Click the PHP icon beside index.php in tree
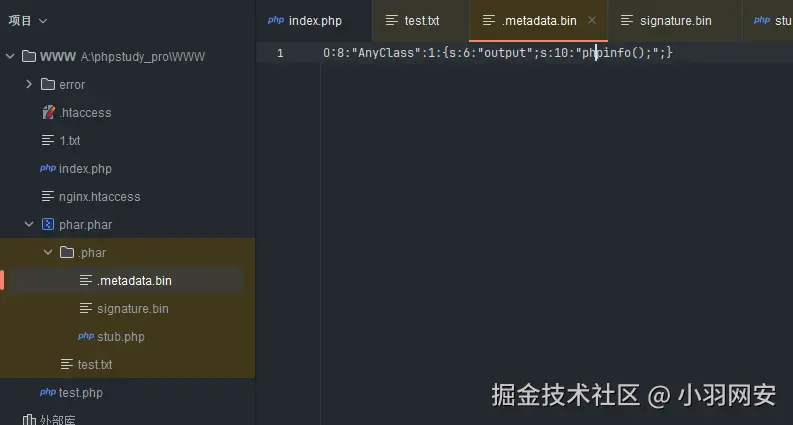The height and width of the screenshot is (425, 793). click(x=48, y=168)
